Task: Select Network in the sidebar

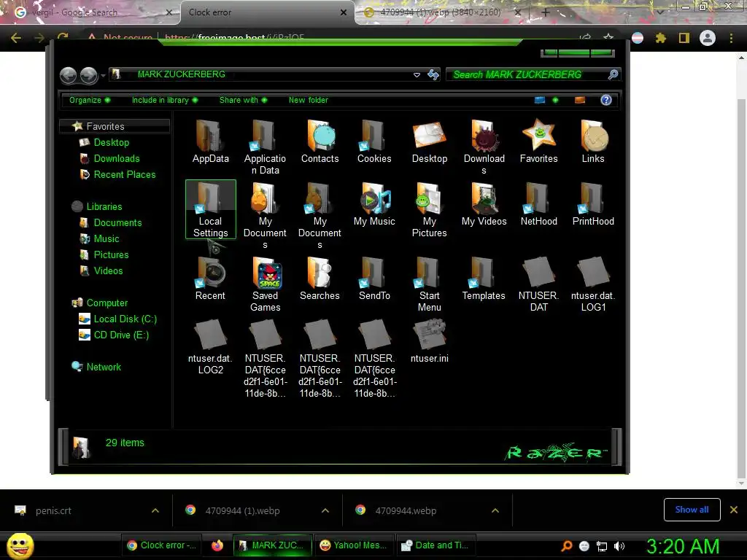Action: [104, 367]
